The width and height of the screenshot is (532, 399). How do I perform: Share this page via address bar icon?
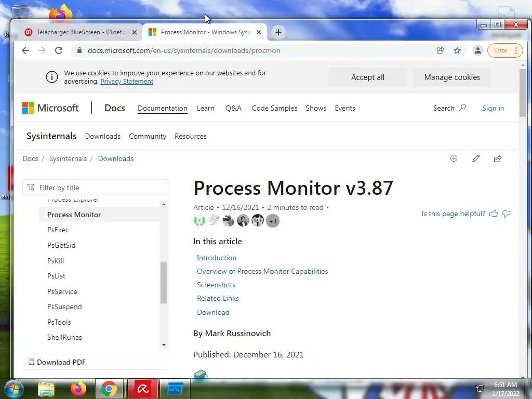point(441,50)
